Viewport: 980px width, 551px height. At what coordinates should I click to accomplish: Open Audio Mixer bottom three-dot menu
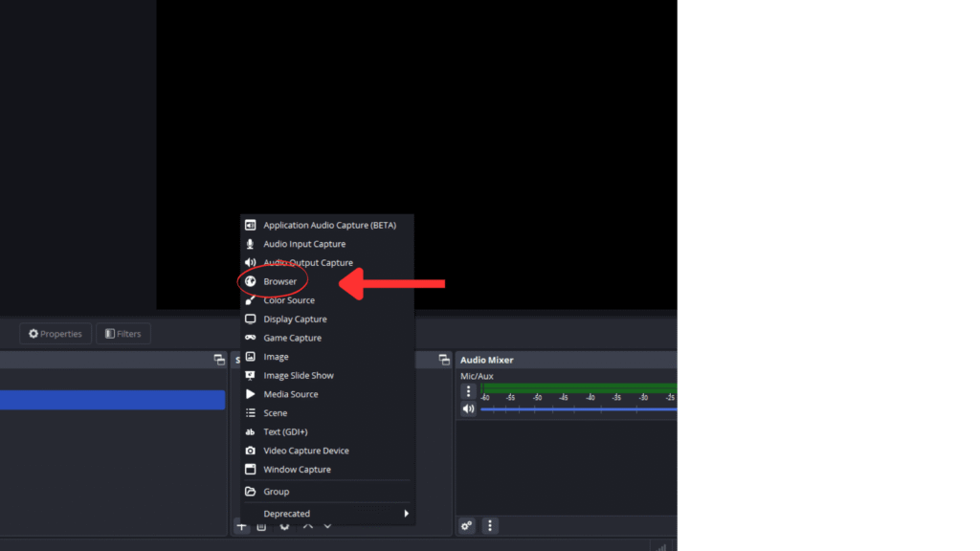[x=490, y=525]
